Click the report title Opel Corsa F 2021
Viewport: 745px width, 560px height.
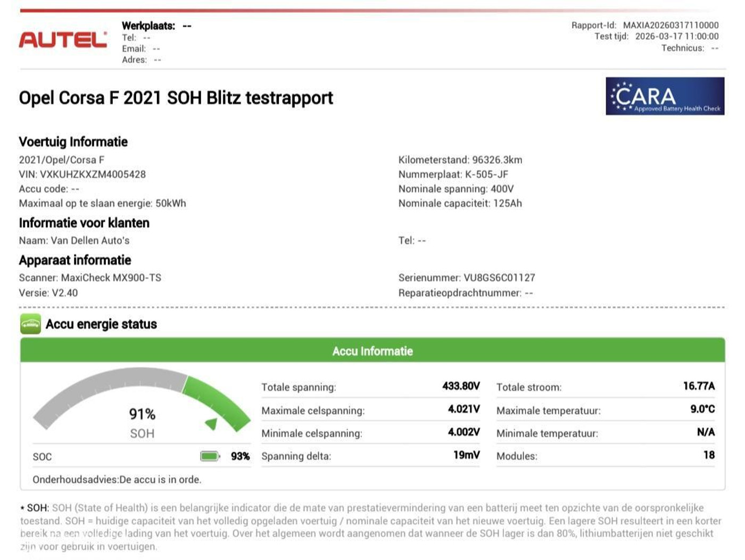pyautogui.click(x=176, y=98)
